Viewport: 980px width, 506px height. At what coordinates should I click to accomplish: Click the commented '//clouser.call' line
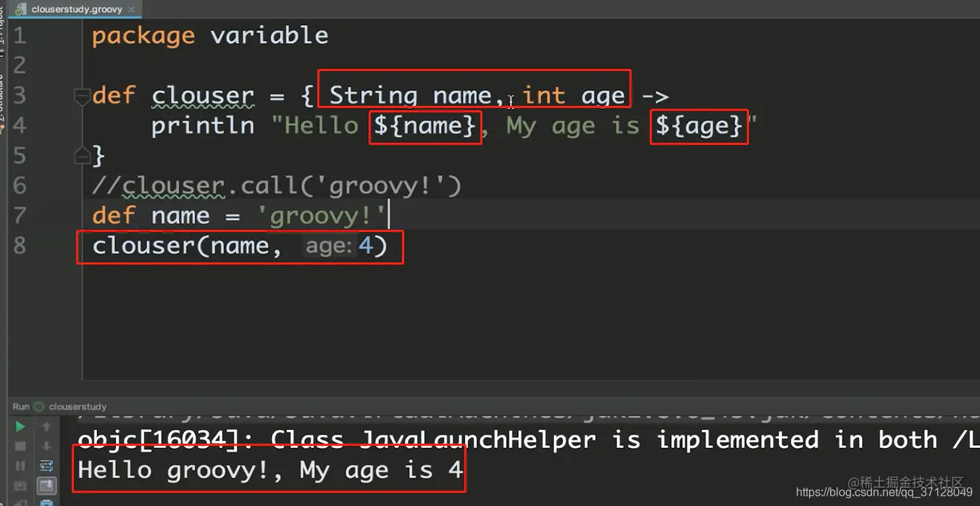(x=277, y=186)
